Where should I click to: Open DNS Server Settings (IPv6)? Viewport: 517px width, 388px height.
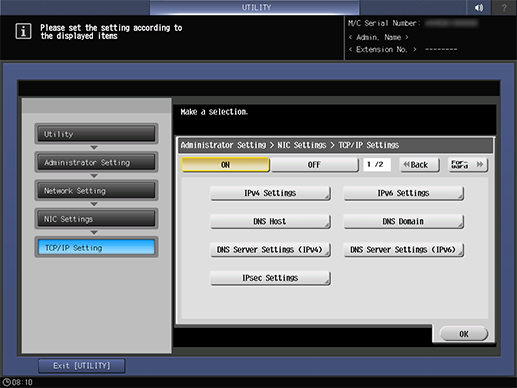403,250
